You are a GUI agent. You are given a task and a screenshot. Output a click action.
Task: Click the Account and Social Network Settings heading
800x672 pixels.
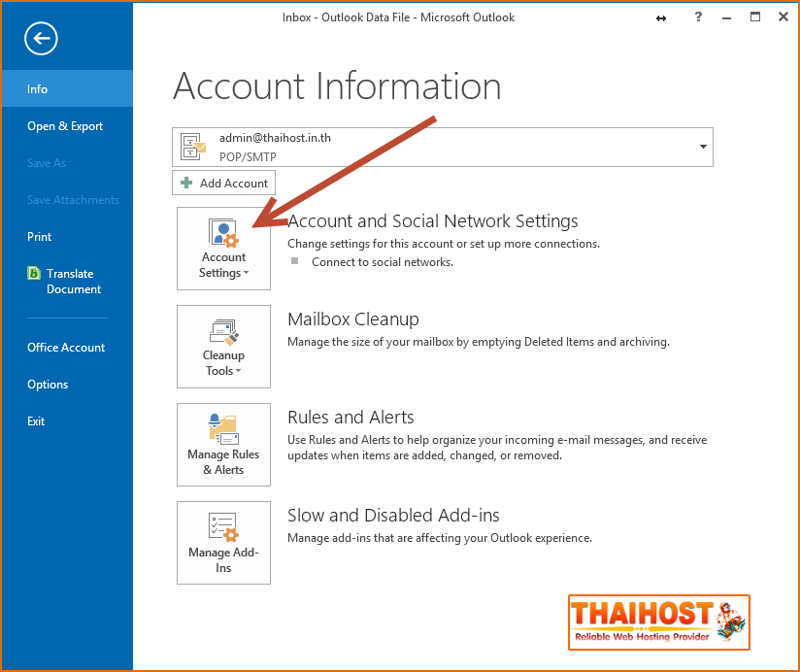tap(433, 221)
